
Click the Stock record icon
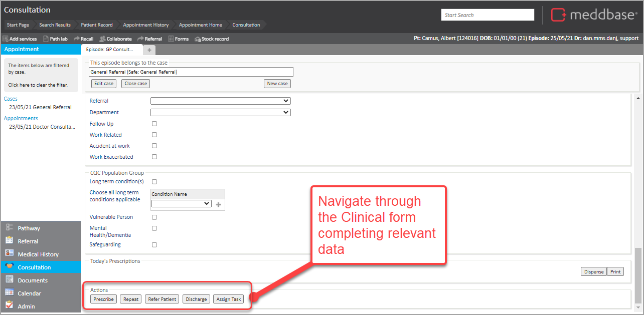click(x=198, y=39)
